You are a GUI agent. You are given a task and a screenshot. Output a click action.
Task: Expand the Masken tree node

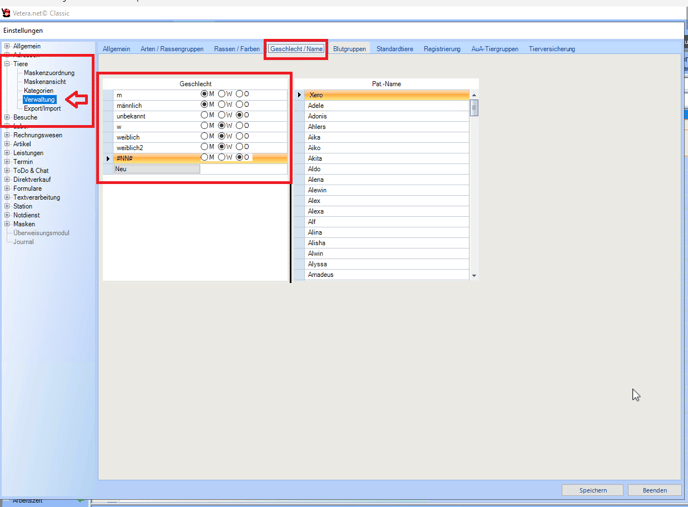click(7, 224)
